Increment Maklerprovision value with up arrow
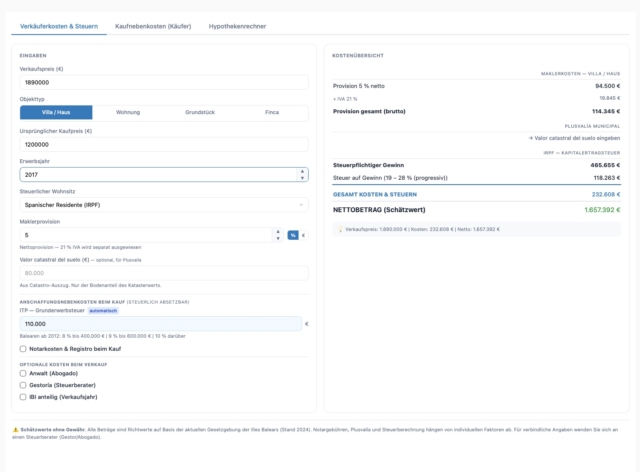The width and height of the screenshot is (640, 472). click(x=278, y=232)
